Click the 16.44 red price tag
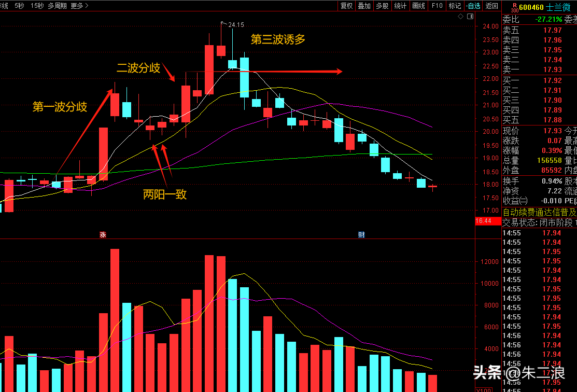 tap(483, 221)
